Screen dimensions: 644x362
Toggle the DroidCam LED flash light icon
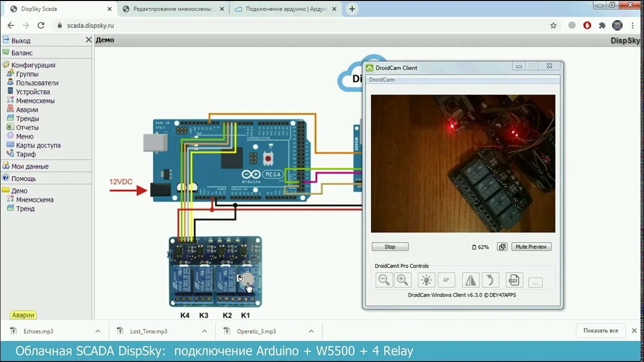427,280
